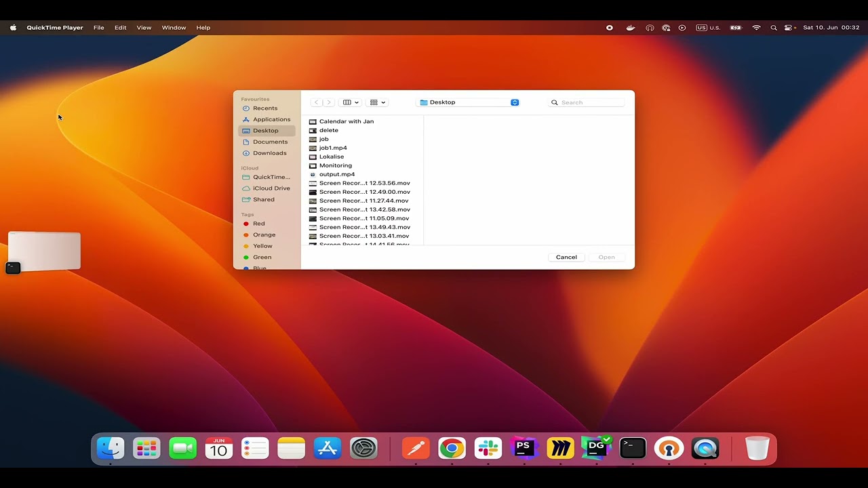This screenshot has height=488, width=868.
Task: Open the App Store in the Dock
Action: pyautogui.click(x=328, y=448)
